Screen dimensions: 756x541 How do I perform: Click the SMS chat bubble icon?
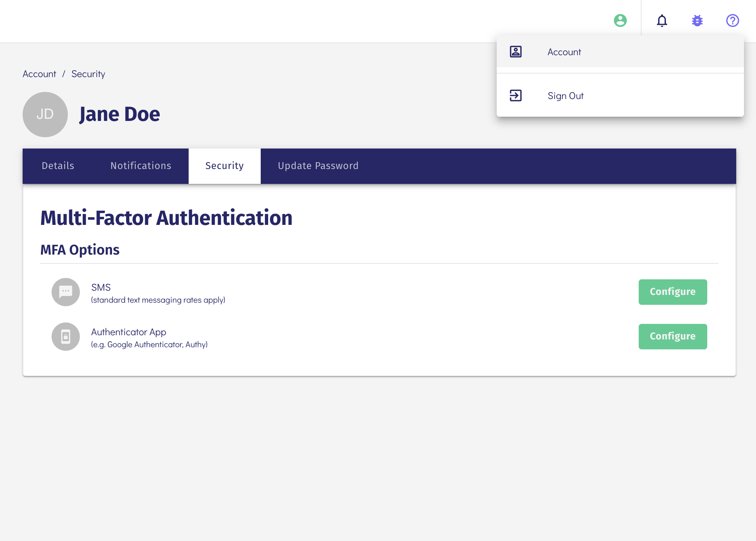click(x=66, y=292)
